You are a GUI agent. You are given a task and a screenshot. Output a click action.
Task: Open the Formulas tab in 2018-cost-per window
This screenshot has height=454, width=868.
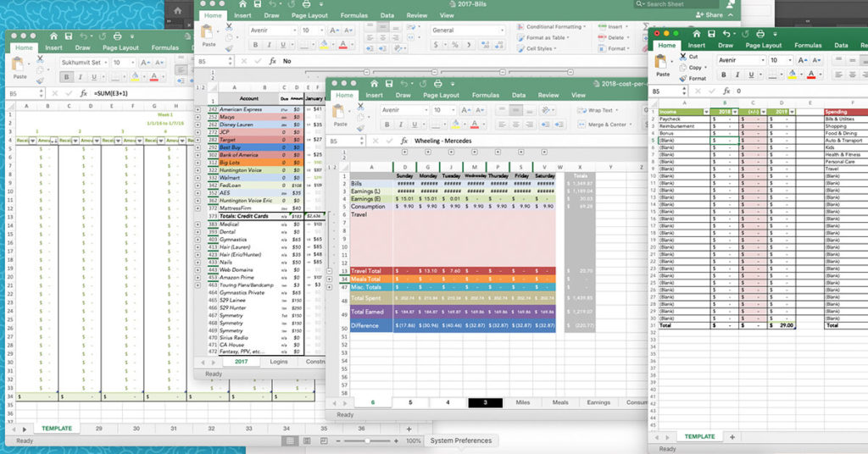click(x=485, y=96)
